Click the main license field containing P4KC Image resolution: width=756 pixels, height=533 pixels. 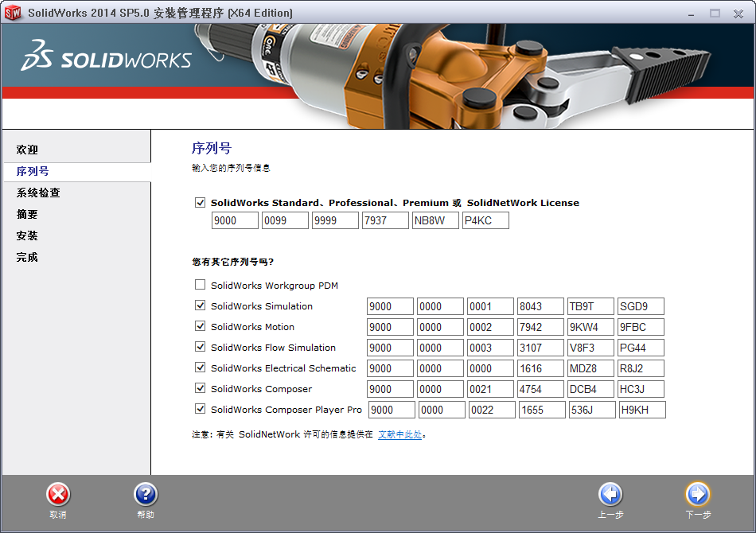485,220
